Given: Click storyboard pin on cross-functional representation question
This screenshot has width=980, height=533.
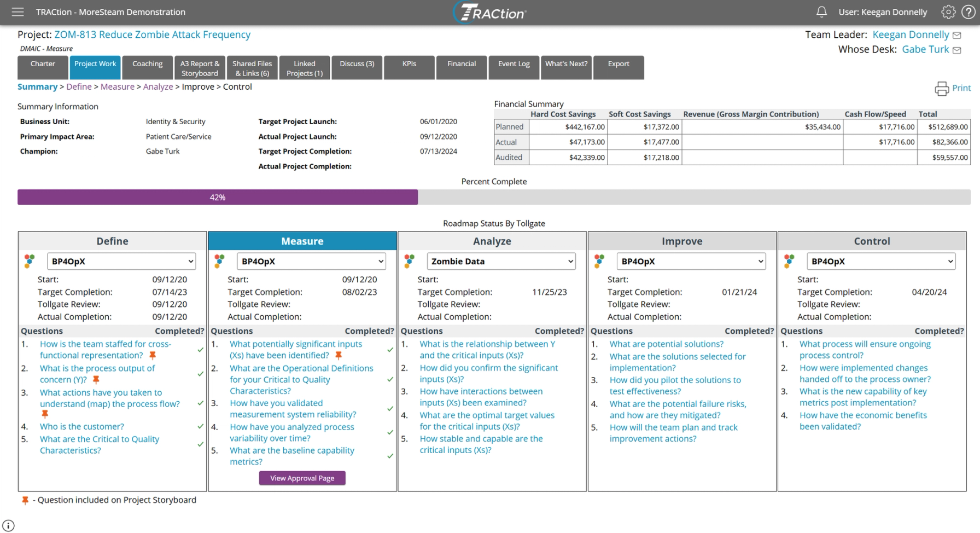Looking at the screenshot, I should [153, 356].
